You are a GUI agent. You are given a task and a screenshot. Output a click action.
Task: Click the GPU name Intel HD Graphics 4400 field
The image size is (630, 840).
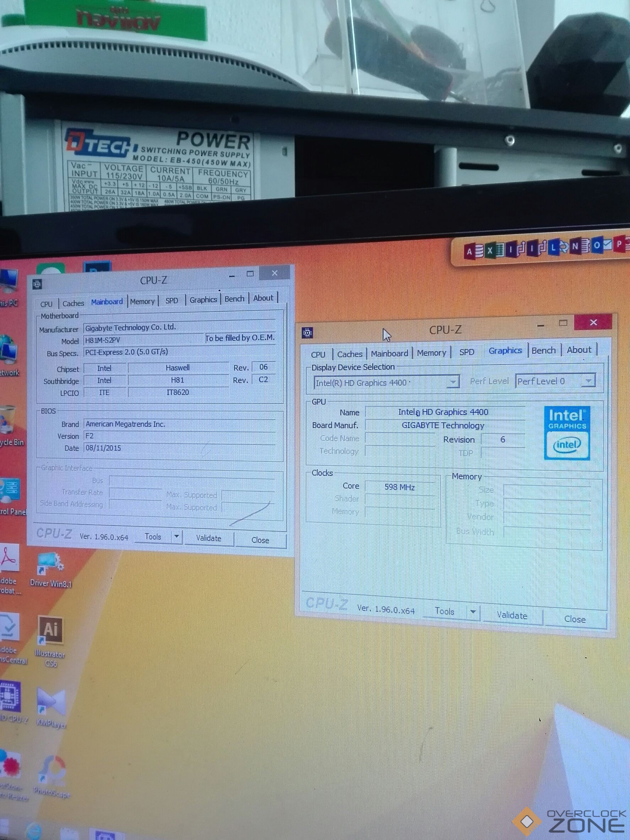point(445,412)
